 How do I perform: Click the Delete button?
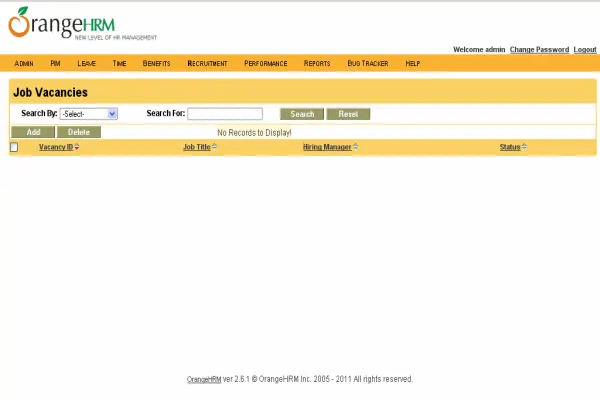(x=79, y=132)
